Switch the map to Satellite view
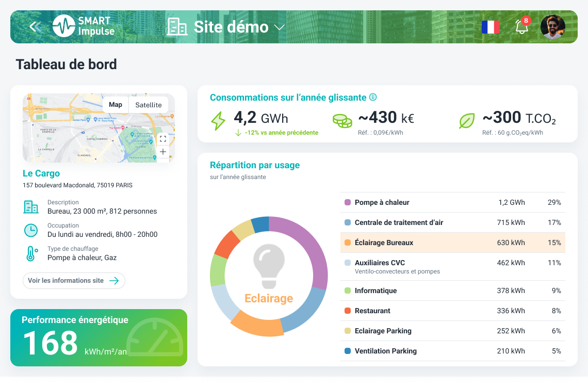 click(x=148, y=104)
